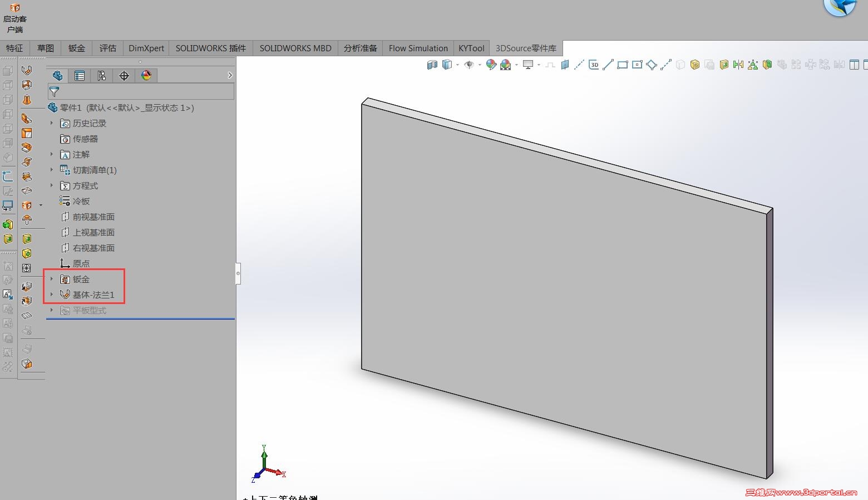This screenshot has height=500, width=868.
Task: Open the 钣金 ribbon tab
Action: pyautogui.click(x=77, y=48)
